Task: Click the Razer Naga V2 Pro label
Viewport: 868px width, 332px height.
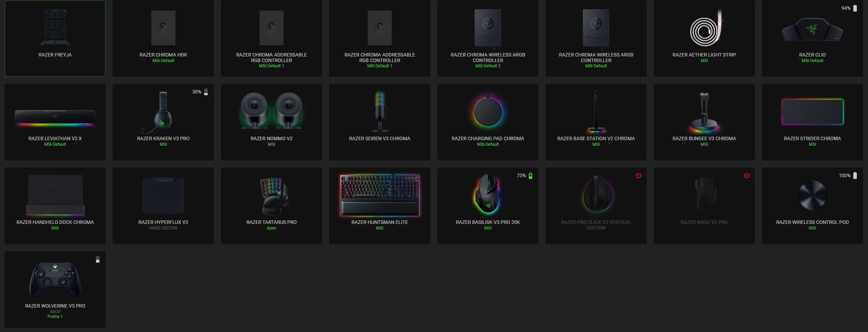Action: click(704, 222)
